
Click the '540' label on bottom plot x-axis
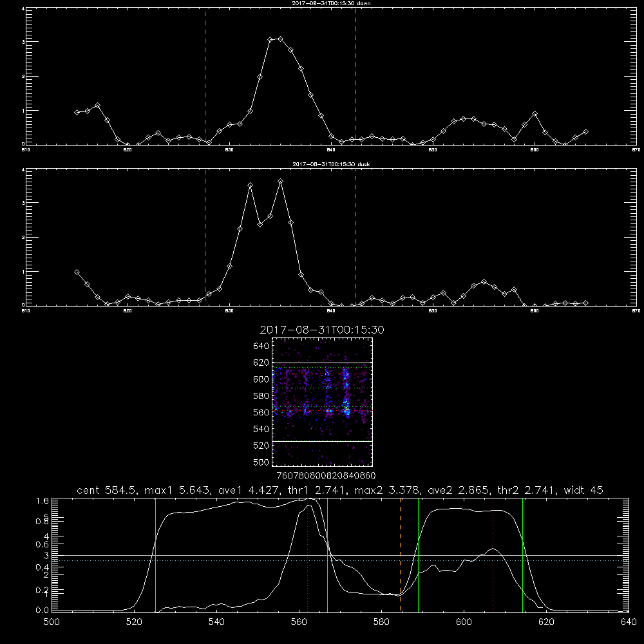pos(216,621)
